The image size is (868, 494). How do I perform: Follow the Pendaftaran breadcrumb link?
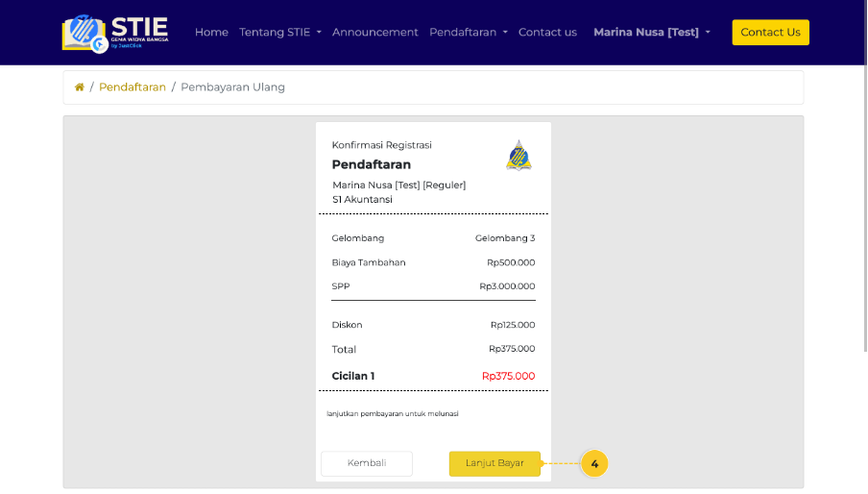(133, 87)
